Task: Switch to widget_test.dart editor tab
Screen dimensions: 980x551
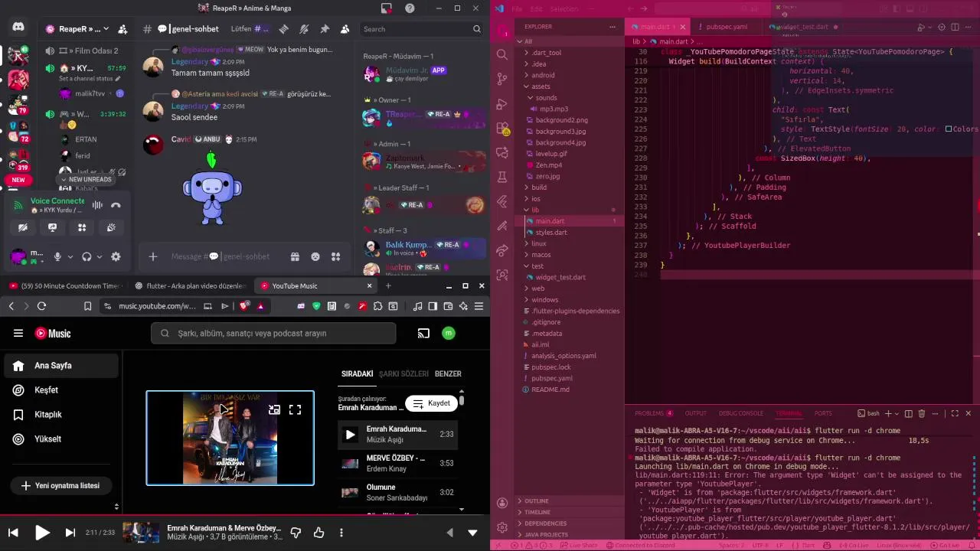Action: point(802,27)
